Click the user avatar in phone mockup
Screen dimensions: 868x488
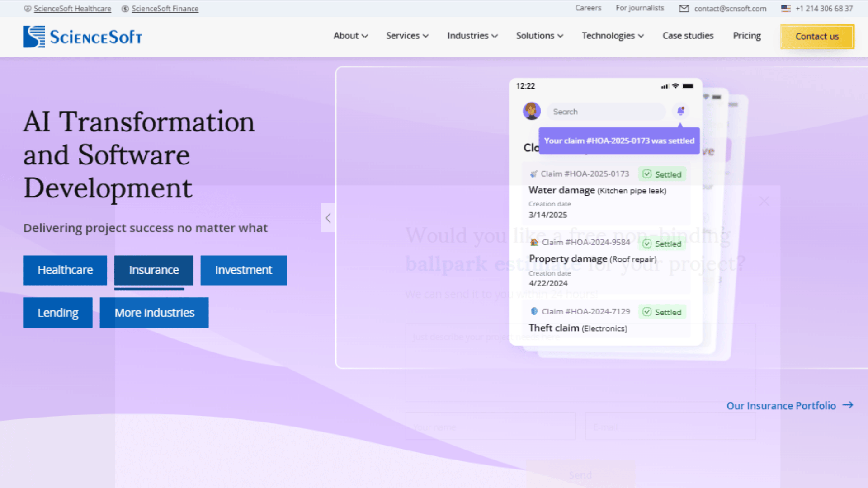coord(532,111)
